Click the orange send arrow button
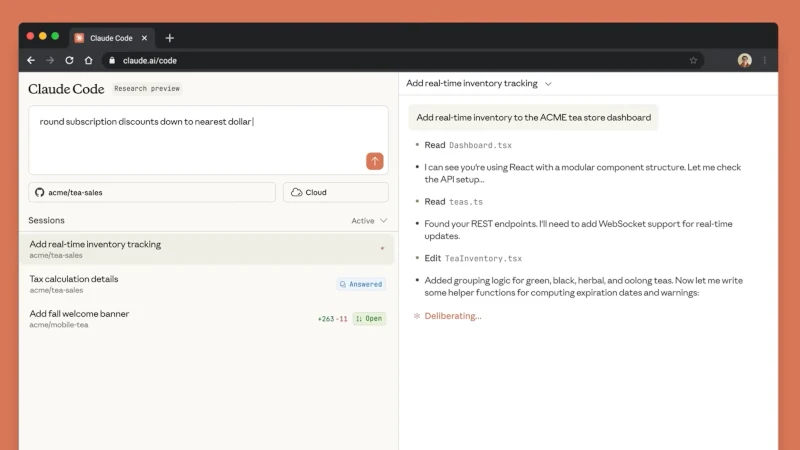The image size is (800, 450). (375, 161)
